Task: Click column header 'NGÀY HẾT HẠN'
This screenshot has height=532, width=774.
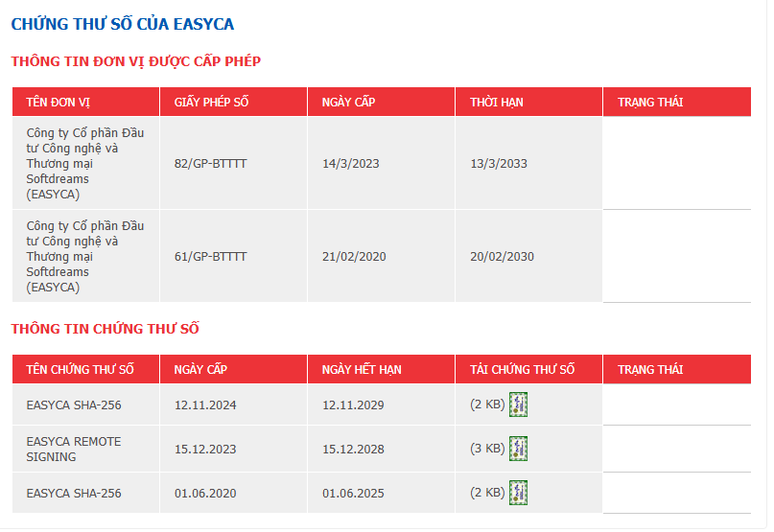Action: tap(362, 370)
